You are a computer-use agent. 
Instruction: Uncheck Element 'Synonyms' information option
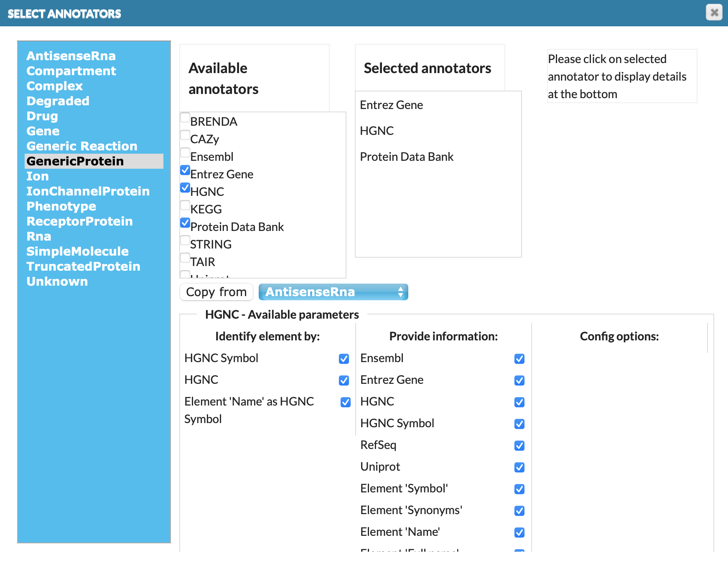pyautogui.click(x=519, y=511)
